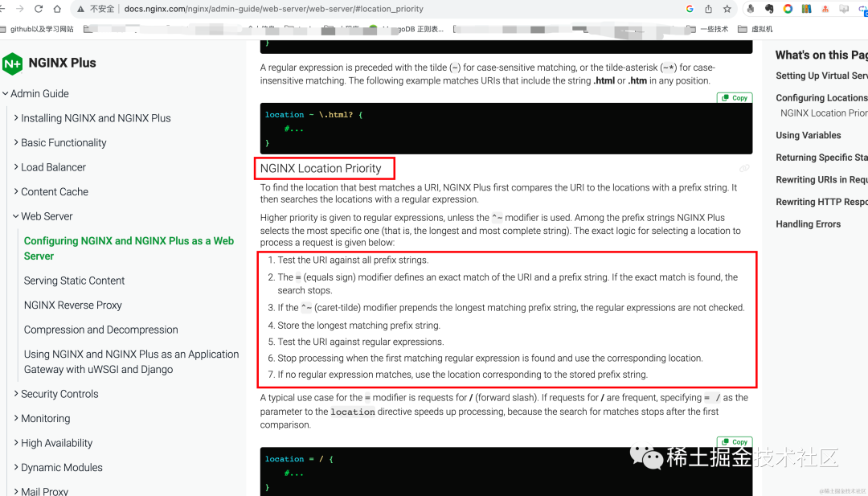Open the colored books extension icon
Viewport: 868px width, 496px height.
pos(807,9)
